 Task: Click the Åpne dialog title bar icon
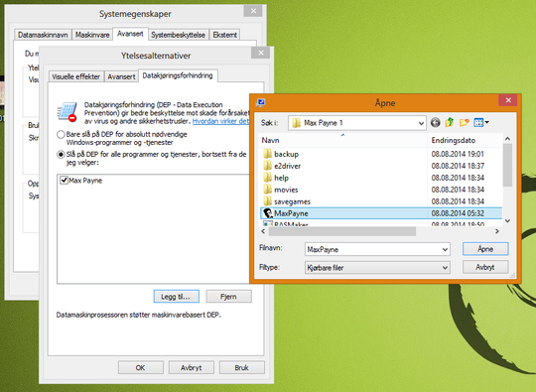click(x=260, y=102)
